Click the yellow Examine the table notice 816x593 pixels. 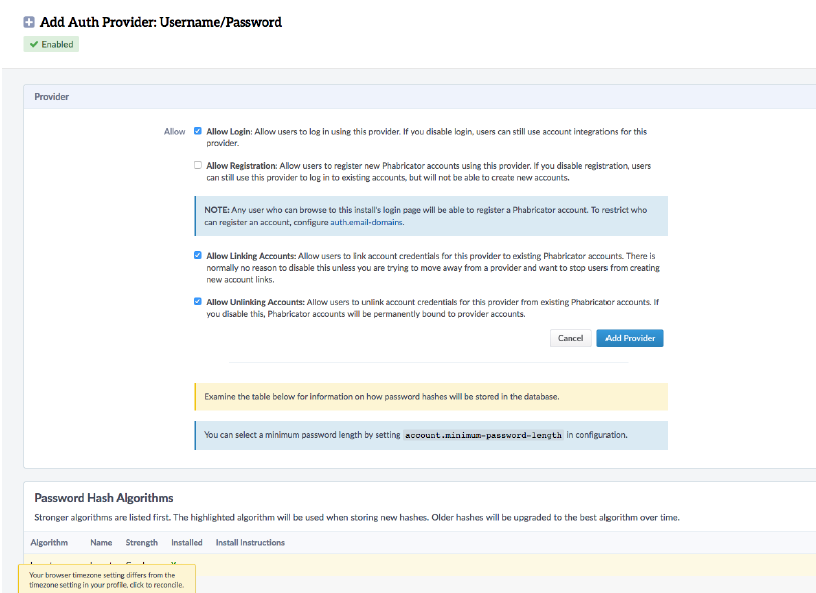click(x=431, y=397)
